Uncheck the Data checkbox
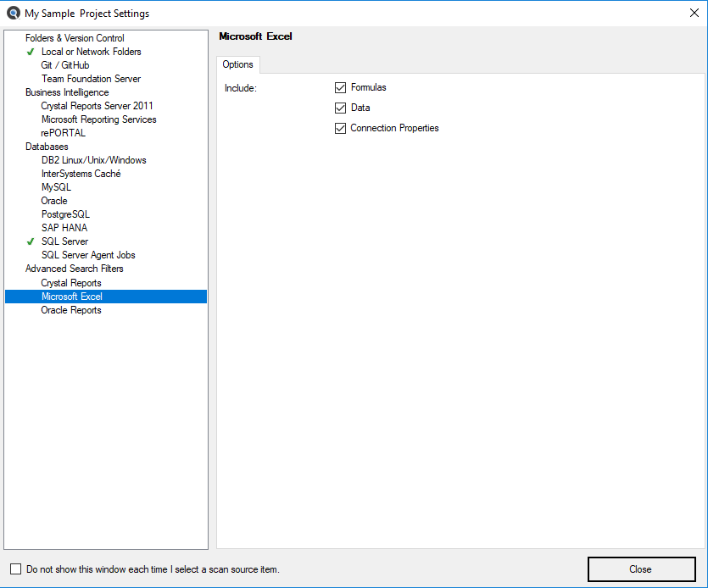Viewport: 708px width, 588px height. click(341, 108)
